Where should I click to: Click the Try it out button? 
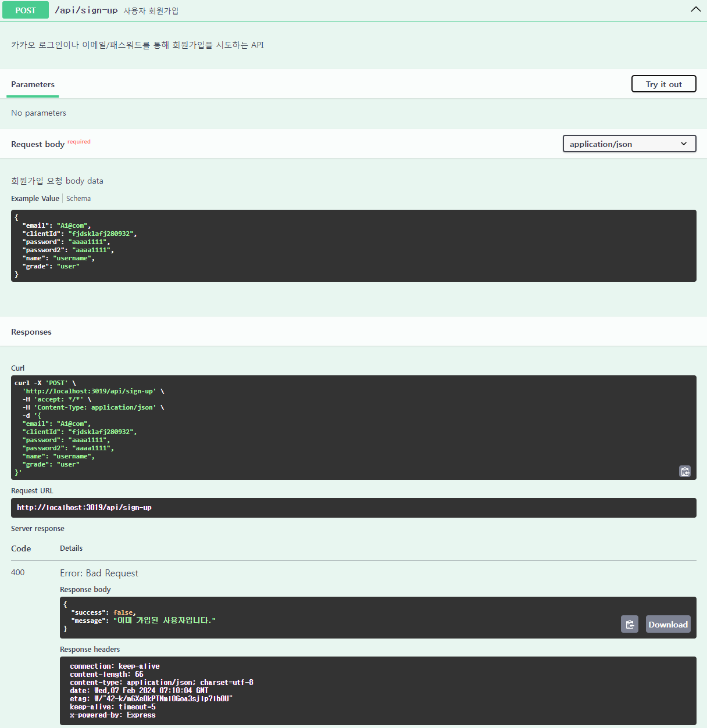(663, 84)
